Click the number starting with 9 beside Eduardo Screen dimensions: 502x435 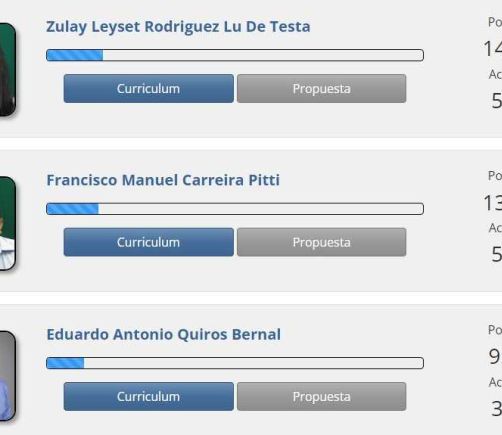pyautogui.click(x=495, y=357)
